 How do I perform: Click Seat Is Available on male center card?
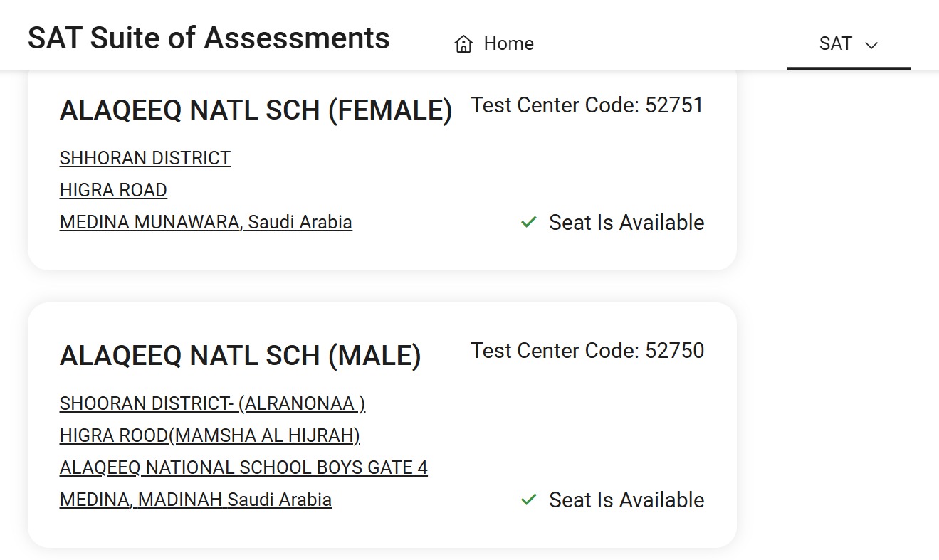(x=626, y=500)
